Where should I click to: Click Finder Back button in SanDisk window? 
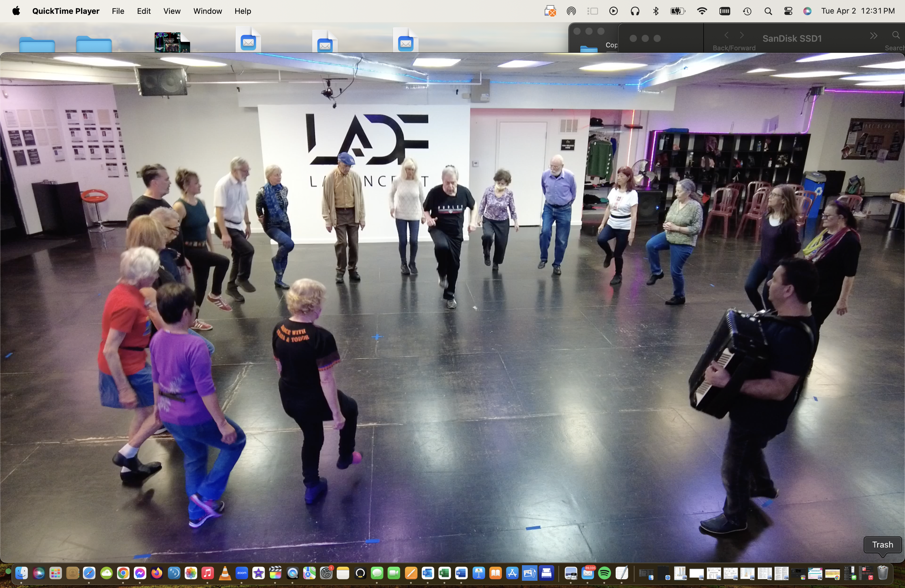[x=726, y=36]
